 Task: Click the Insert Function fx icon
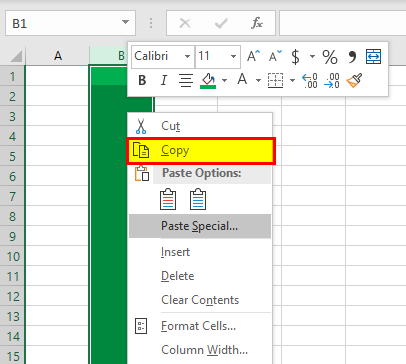[257, 23]
